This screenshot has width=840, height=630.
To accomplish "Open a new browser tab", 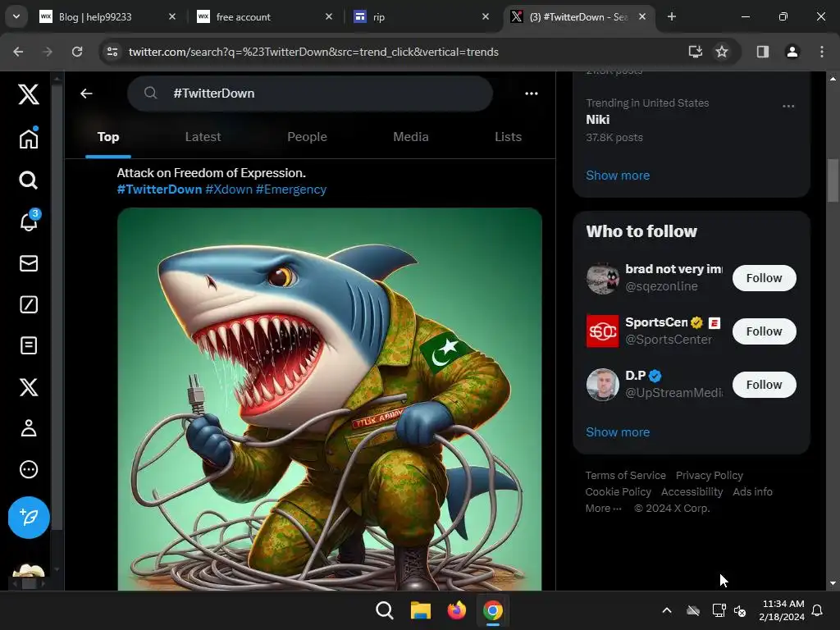I will pos(671,16).
